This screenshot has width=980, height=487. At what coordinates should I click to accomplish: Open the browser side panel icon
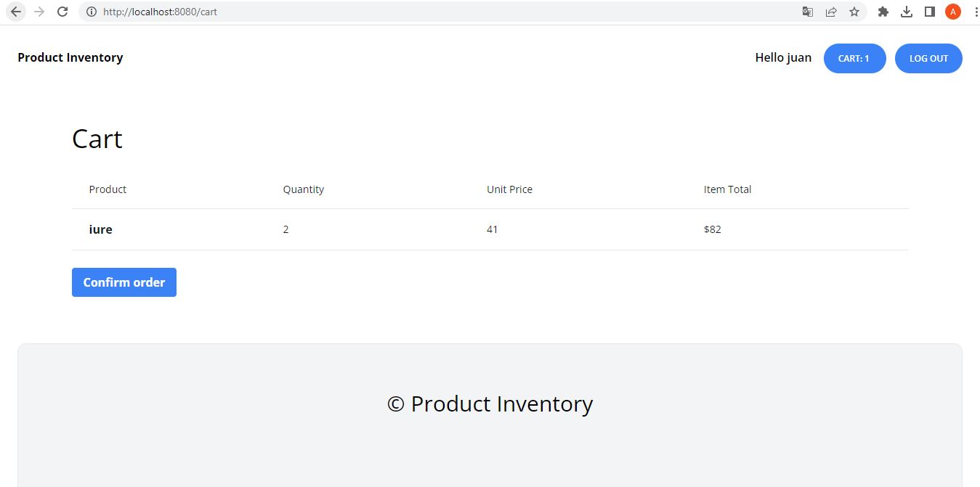929,12
